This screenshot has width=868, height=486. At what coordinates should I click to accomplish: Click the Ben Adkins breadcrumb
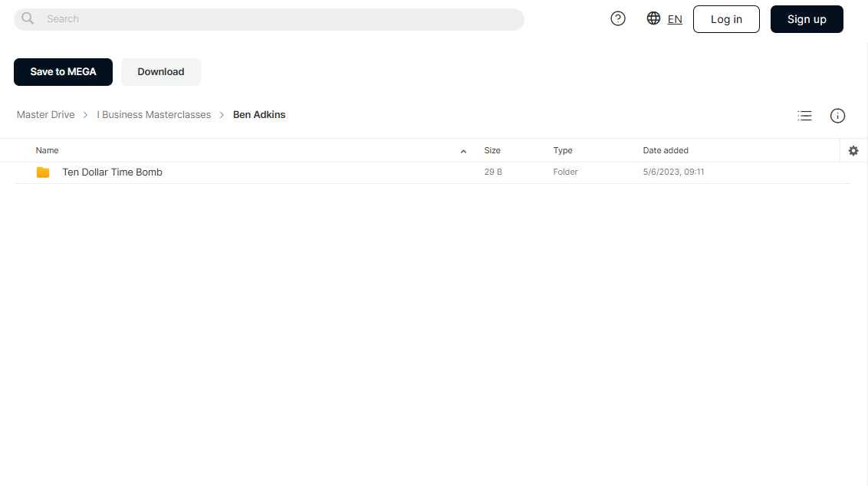click(259, 114)
